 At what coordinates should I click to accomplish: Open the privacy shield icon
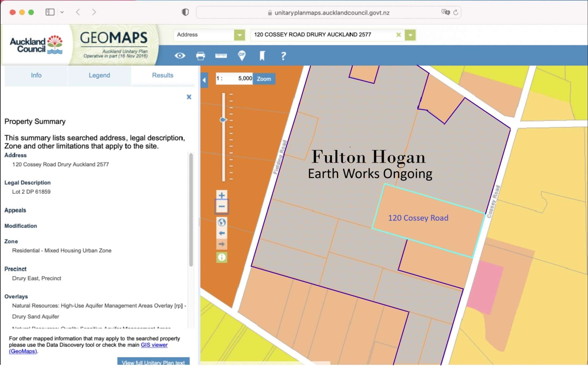coord(185,12)
